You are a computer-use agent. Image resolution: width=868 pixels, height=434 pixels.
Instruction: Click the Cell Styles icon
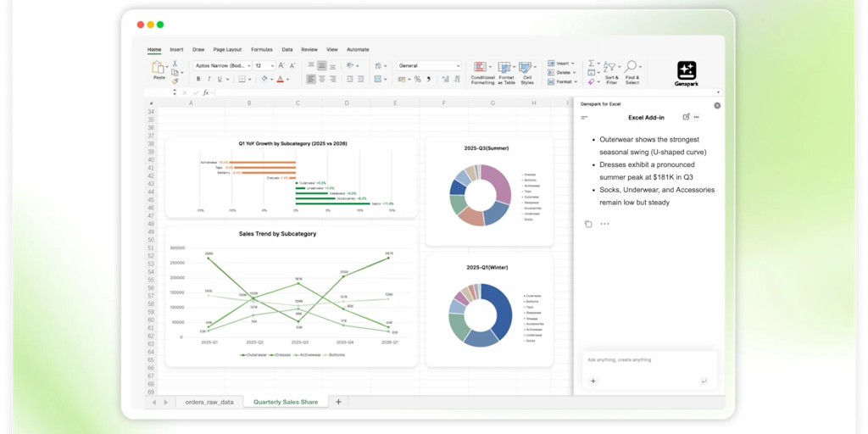[x=526, y=67]
